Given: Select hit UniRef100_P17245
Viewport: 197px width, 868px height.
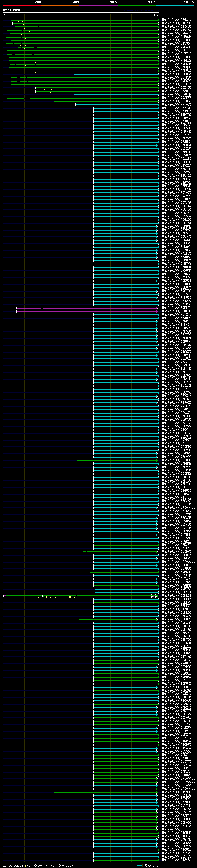Looking at the screenshot, I should click(177, 315).
